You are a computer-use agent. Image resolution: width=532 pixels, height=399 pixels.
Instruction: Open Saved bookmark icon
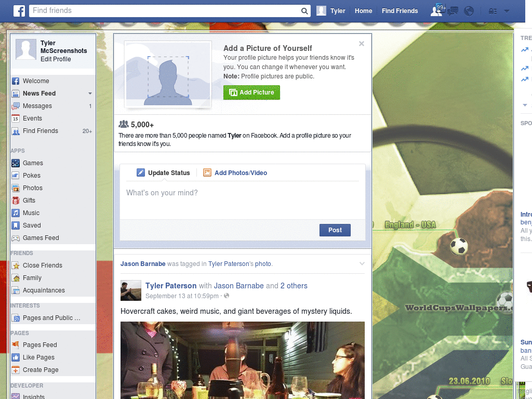pyautogui.click(x=16, y=225)
